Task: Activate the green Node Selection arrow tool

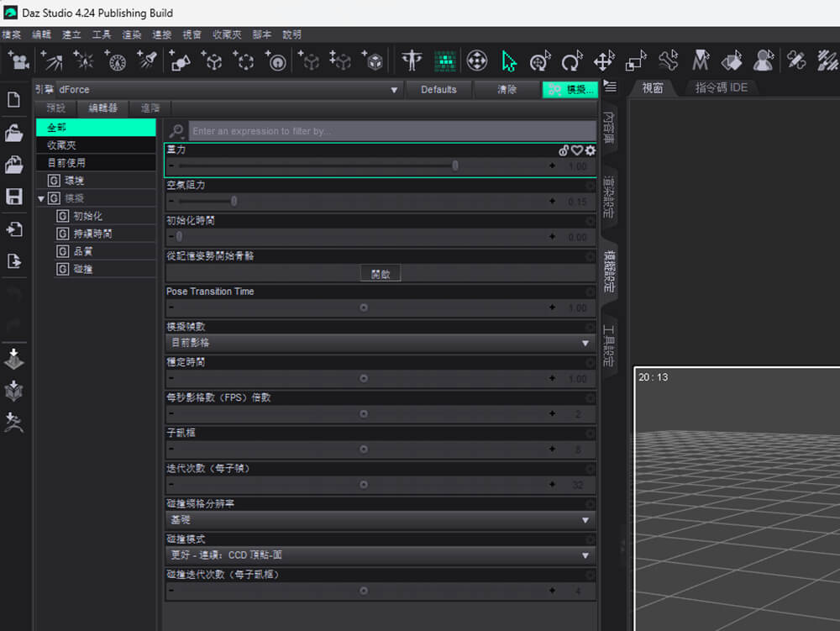Action: point(508,60)
